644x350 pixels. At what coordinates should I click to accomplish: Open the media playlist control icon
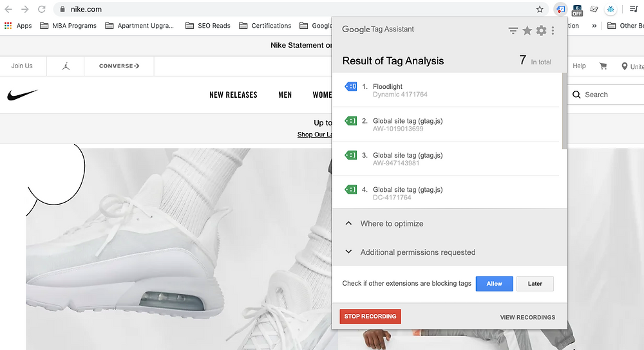click(x=634, y=9)
